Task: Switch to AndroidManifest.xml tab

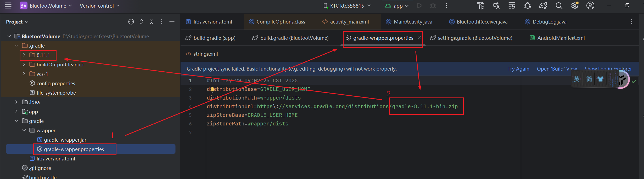Action: click(x=557, y=38)
